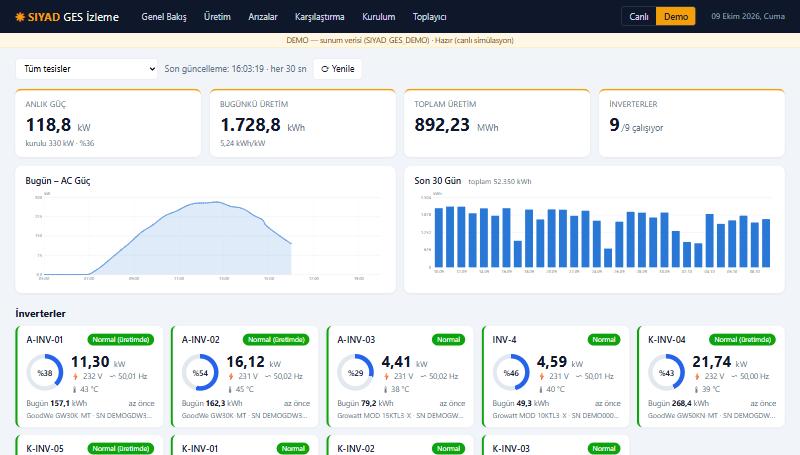Open the K-INV-05 inverter name

tap(45, 449)
